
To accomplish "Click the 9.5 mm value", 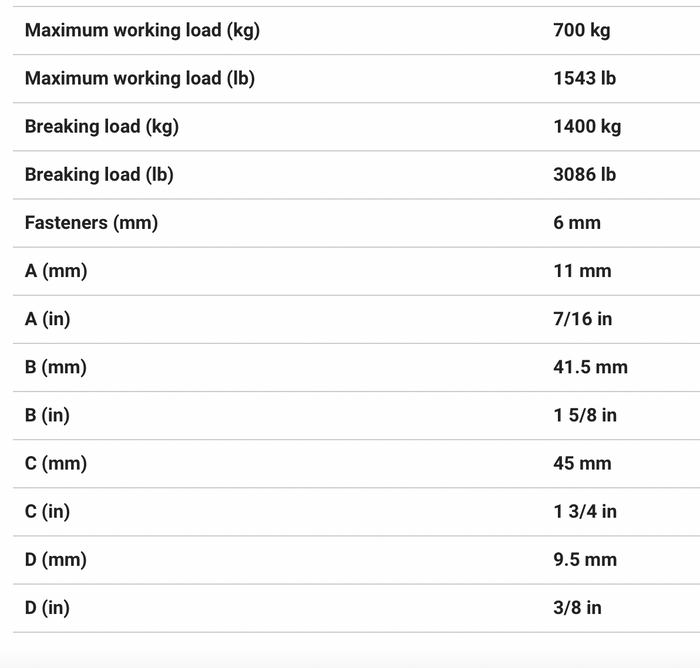I will [x=585, y=560].
